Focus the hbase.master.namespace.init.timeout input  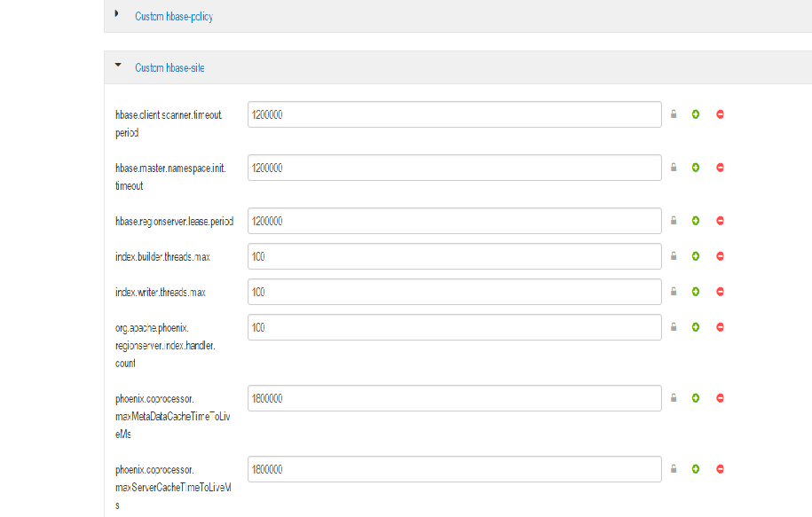[x=453, y=168]
